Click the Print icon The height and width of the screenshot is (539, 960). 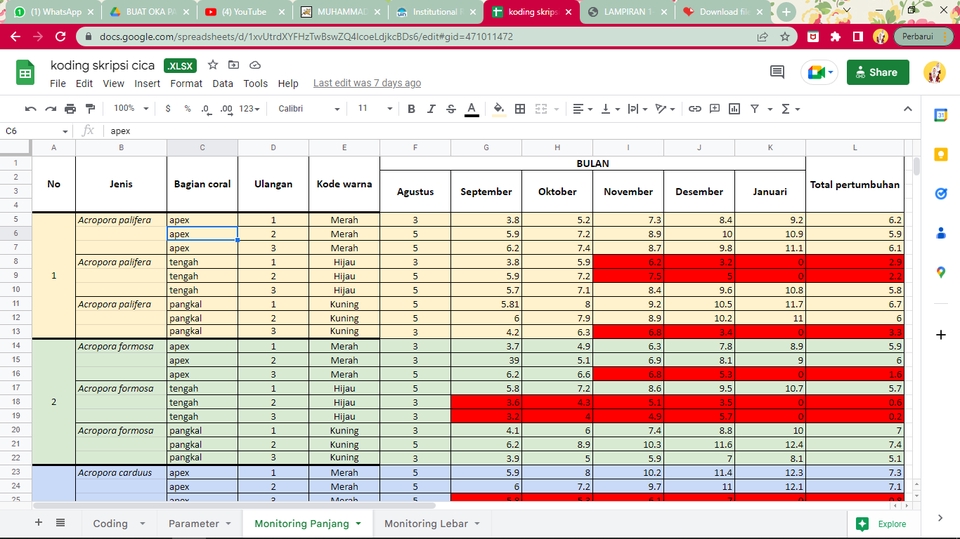[x=70, y=109]
